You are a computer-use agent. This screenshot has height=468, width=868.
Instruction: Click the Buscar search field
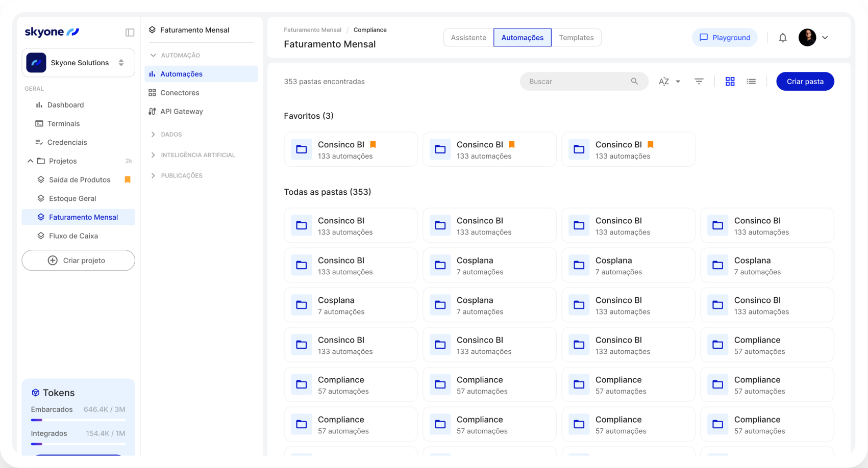[x=577, y=82]
